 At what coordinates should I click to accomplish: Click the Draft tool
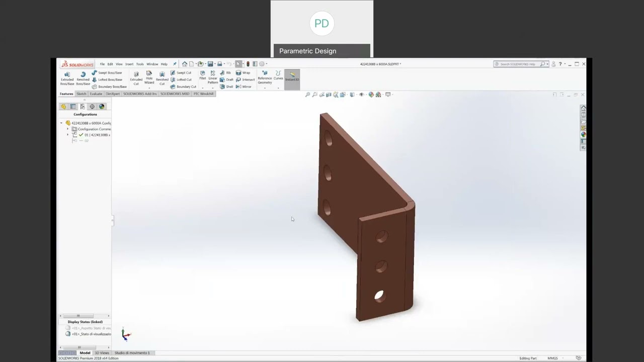[x=226, y=79]
